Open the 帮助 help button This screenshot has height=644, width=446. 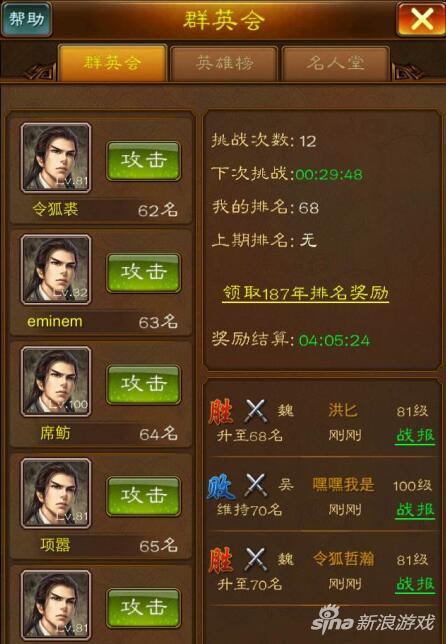(27, 19)
